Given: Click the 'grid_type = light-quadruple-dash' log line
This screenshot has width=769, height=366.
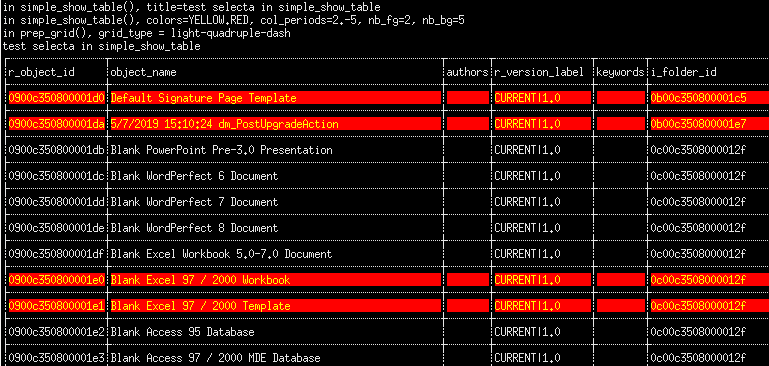Looking at the screenshot, I should 147,33.
